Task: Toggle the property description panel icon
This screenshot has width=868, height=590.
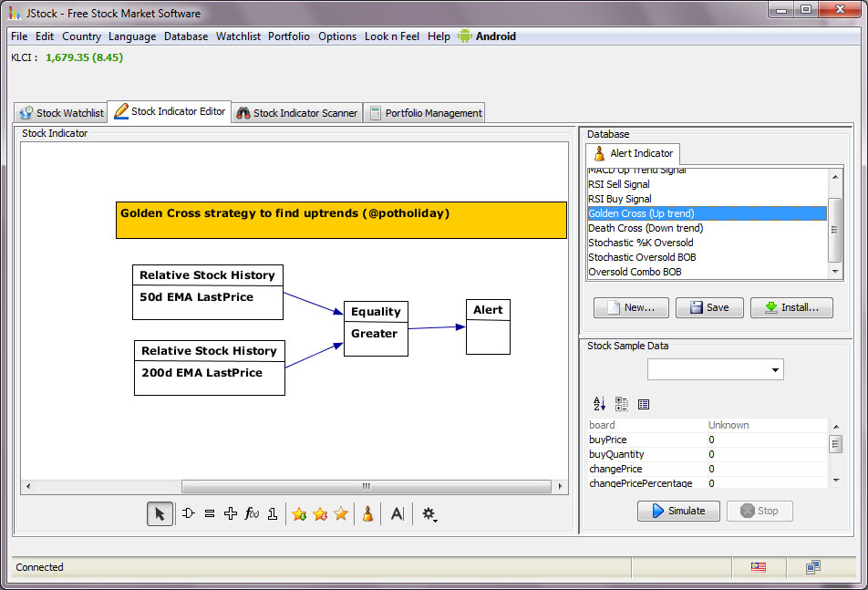Action: (x=644, y=404)
